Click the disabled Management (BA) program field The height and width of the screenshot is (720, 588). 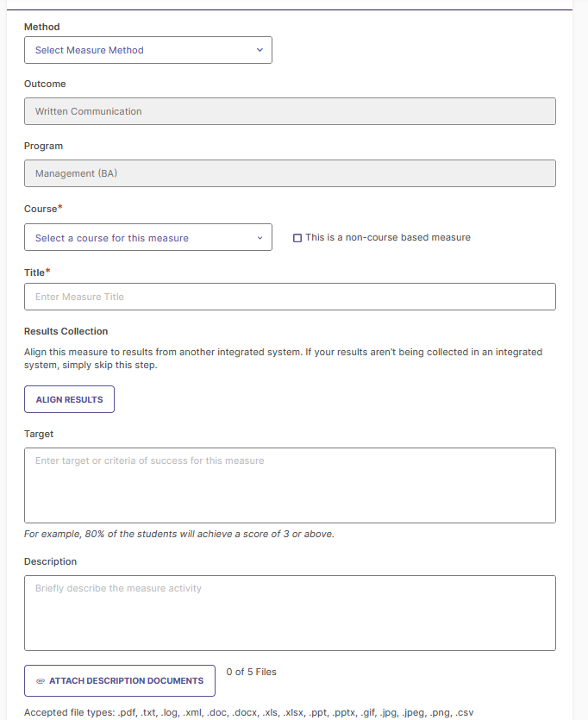(x=290, y=173)
